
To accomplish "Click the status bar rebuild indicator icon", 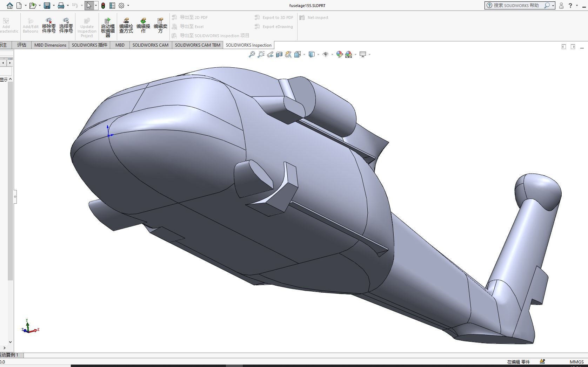I will (x=542, y=362).
